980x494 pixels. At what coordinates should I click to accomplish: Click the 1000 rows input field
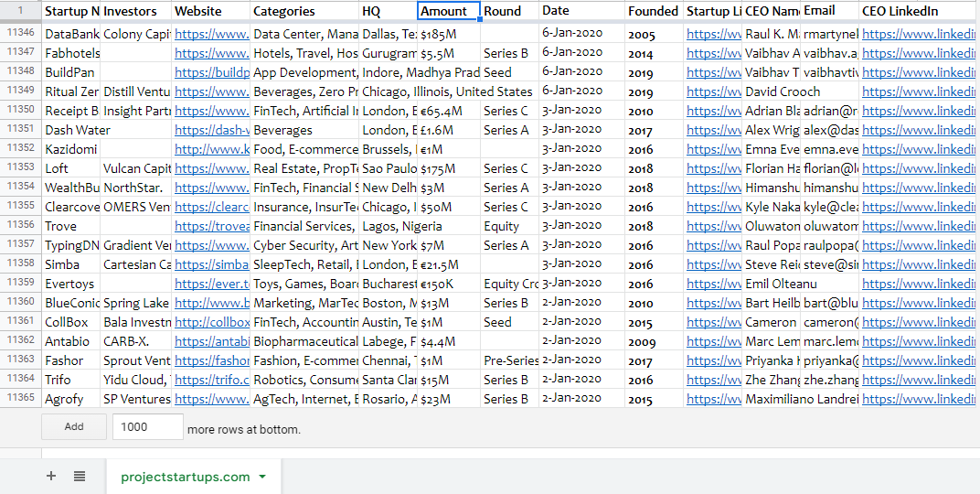pyautogui.click(x=148, y=426)
